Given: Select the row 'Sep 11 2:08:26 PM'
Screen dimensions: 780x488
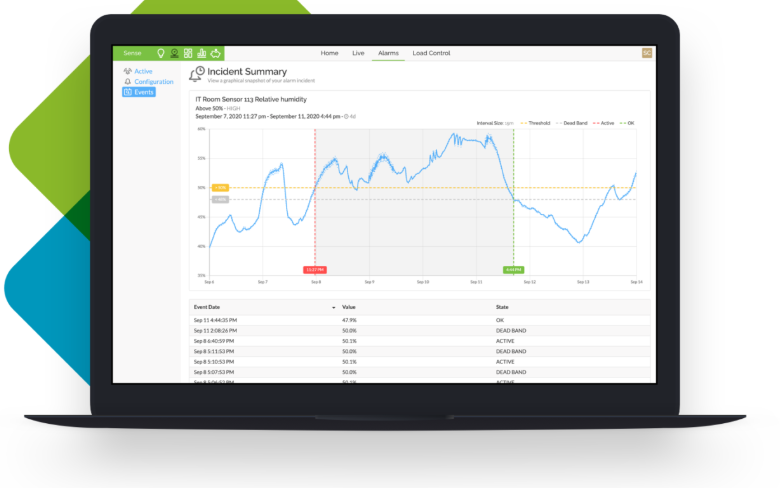Looking at the screenshot, I should (419, 331).
